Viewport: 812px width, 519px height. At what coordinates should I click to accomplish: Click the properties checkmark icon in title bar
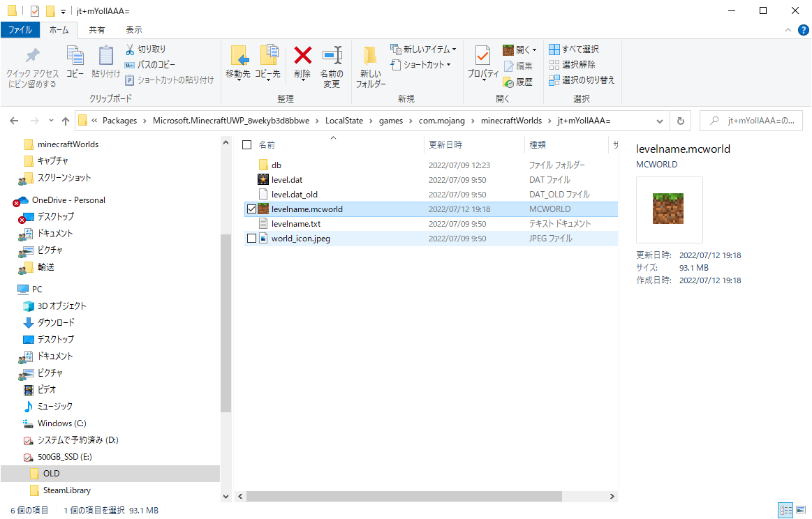tap(35, 11)
